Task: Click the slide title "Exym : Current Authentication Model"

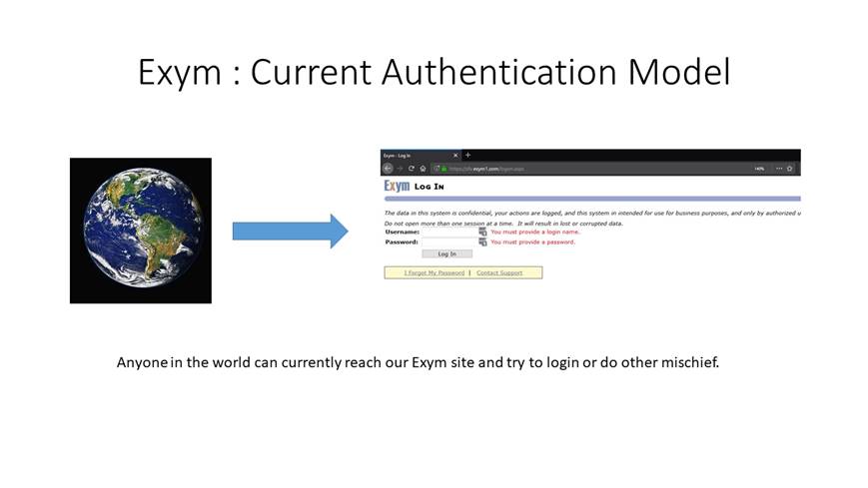Action: [x=434, y=73]
